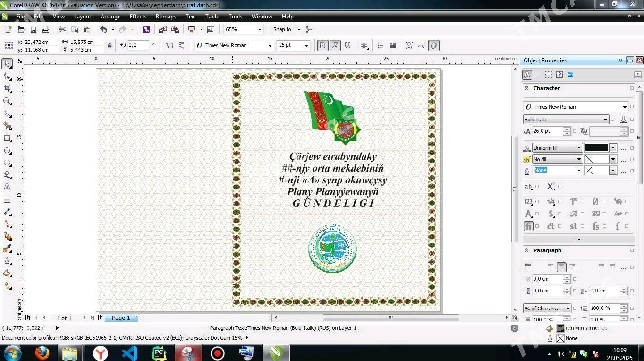Select the Ellipse tool

click(7, 151)
